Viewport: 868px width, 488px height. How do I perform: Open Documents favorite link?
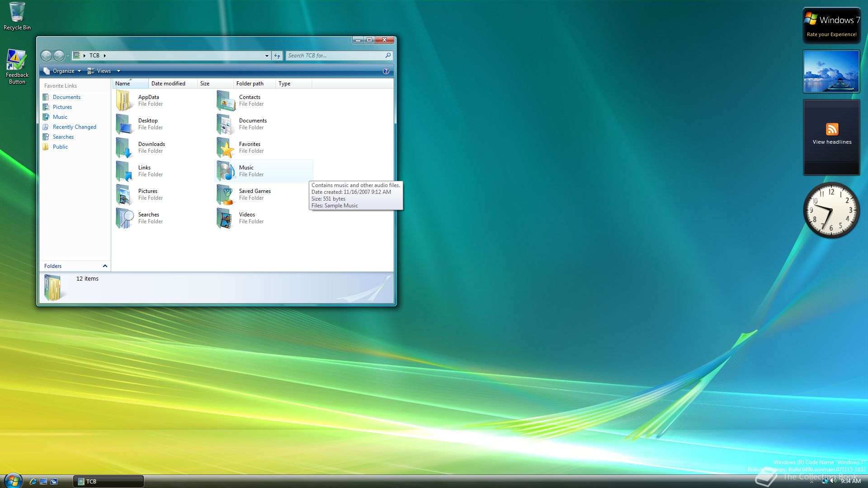tap(66, 97)
